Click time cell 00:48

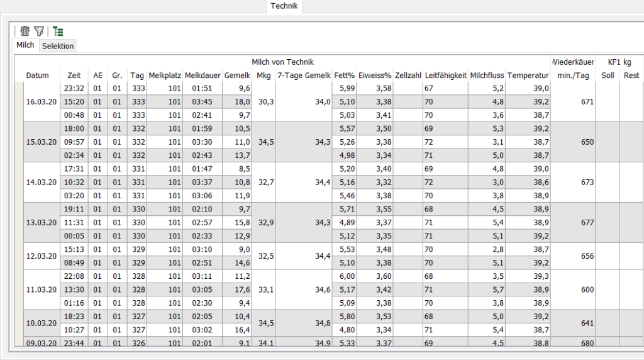(x=74, y=115)
